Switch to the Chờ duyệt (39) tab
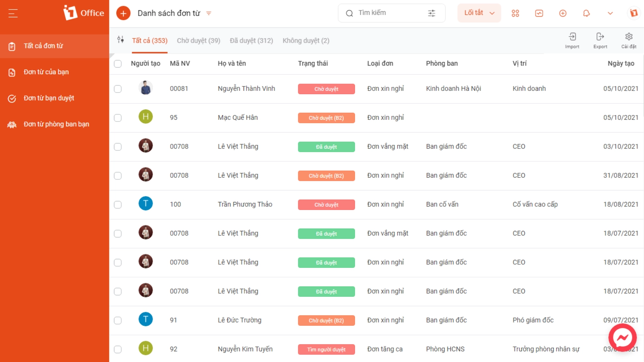The height and width of the screenshot is (362, 644). [x=198, y=41]
